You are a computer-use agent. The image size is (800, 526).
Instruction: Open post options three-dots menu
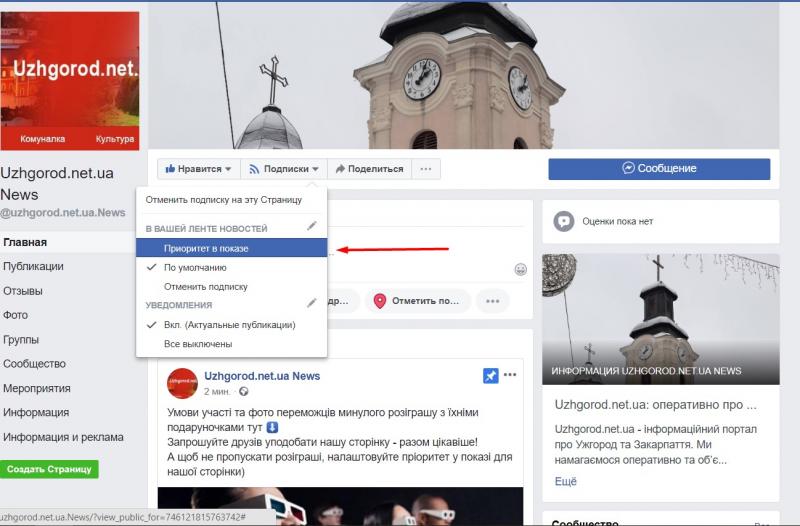(x=511, y=375)
